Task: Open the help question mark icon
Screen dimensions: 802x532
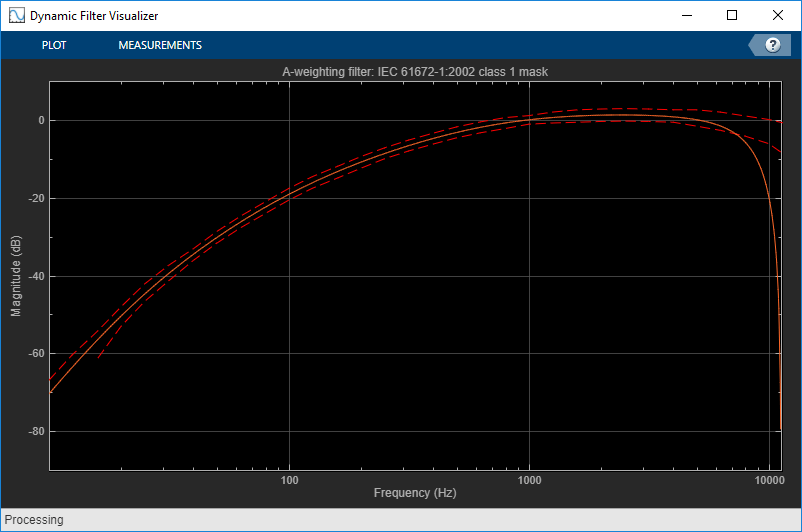Action: coord(772,45)
